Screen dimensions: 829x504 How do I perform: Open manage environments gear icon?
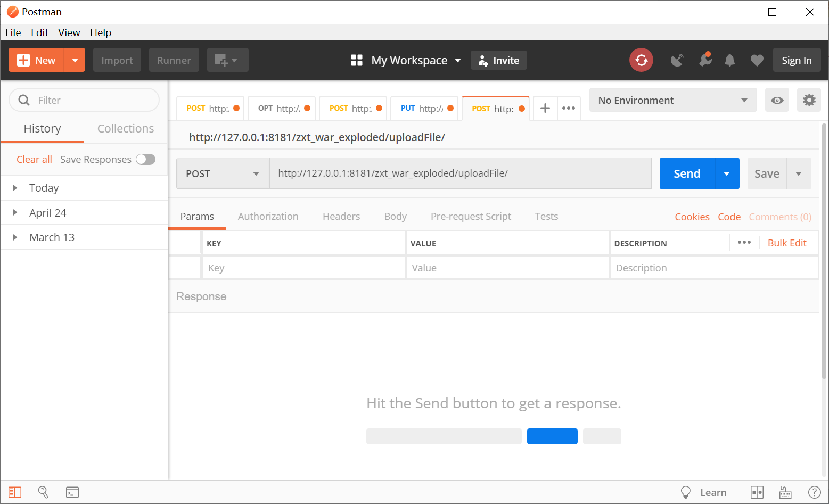pyautogui.click(x=809, y=100)
